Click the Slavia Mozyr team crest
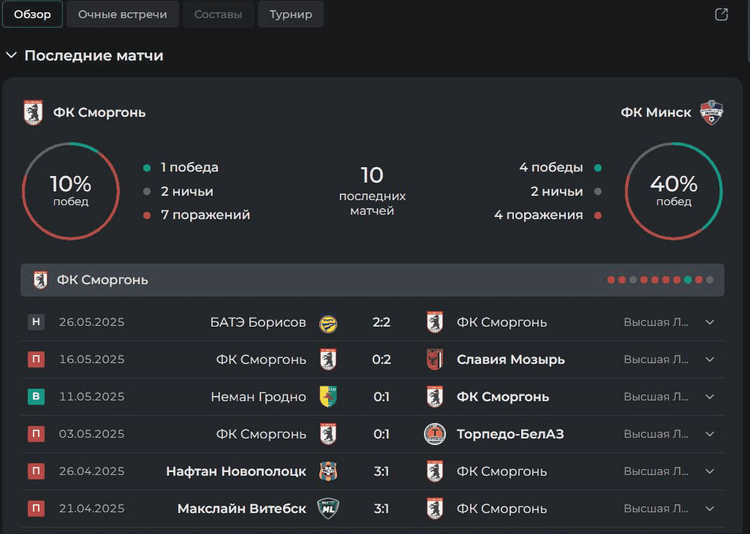750x534 pixels. (434, 360)
